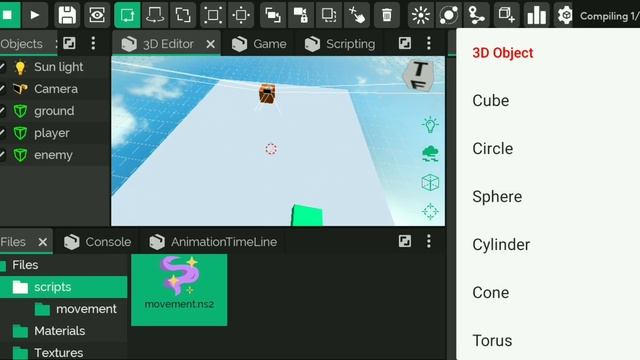Toggle the ground object checkbox
Screen dimensions: 640x360
click(3, 111)
